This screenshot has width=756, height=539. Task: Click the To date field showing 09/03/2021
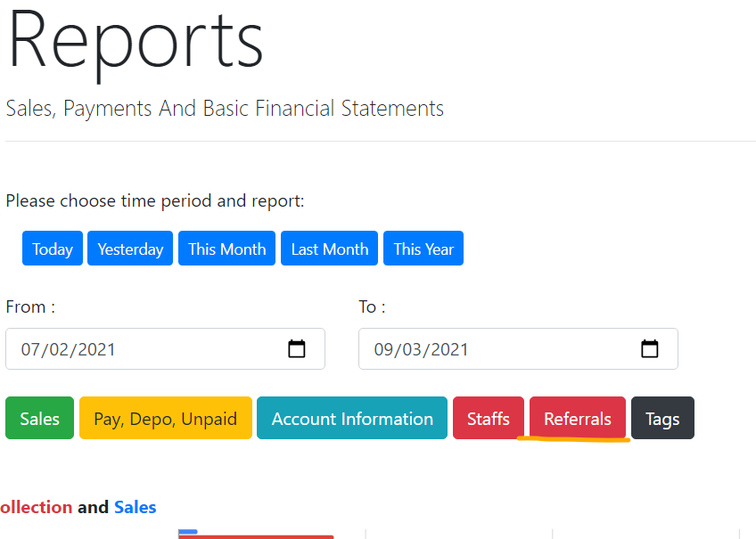[x=518, y=349]
